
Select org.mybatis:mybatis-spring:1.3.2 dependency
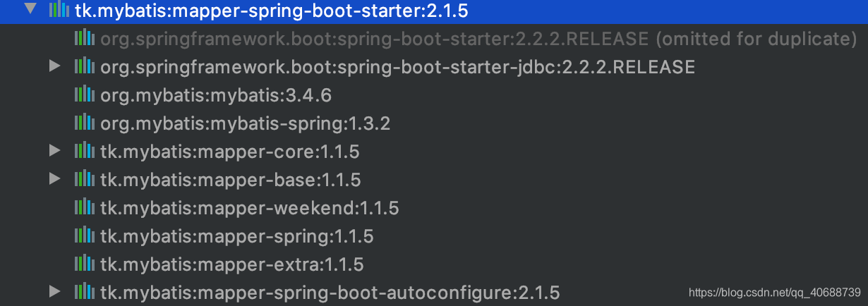(246, 123)
